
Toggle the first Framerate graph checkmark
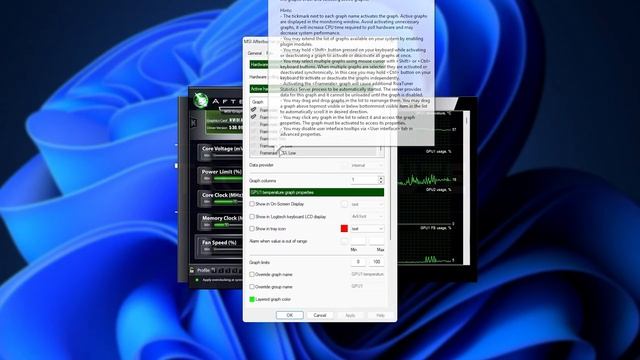point(253,110)
